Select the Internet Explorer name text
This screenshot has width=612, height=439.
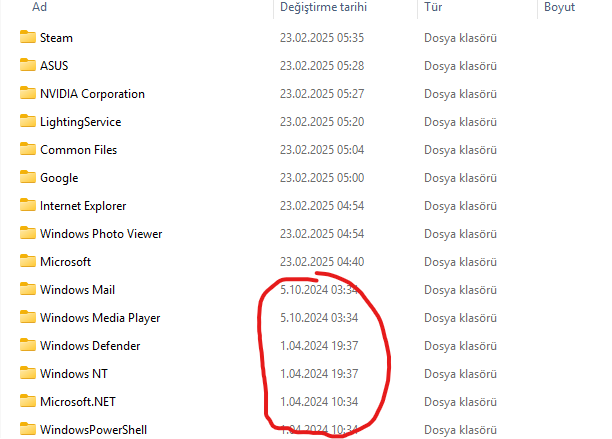tap(83, 206)
